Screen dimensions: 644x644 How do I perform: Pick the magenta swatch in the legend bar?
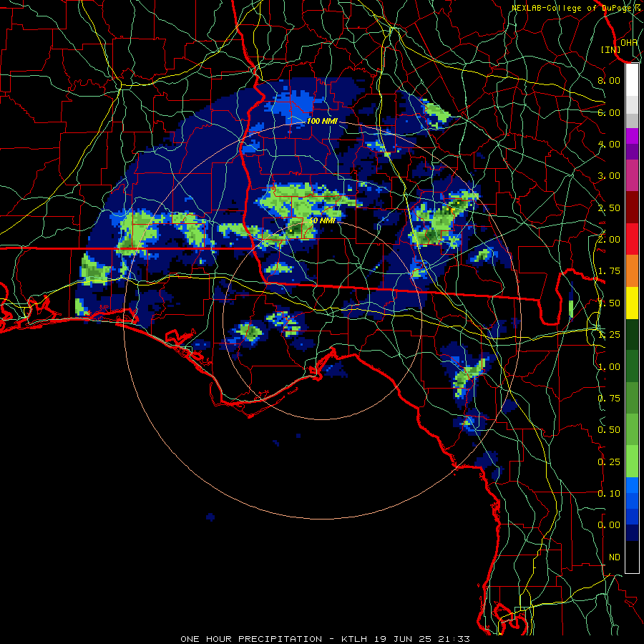coord(632,136)
